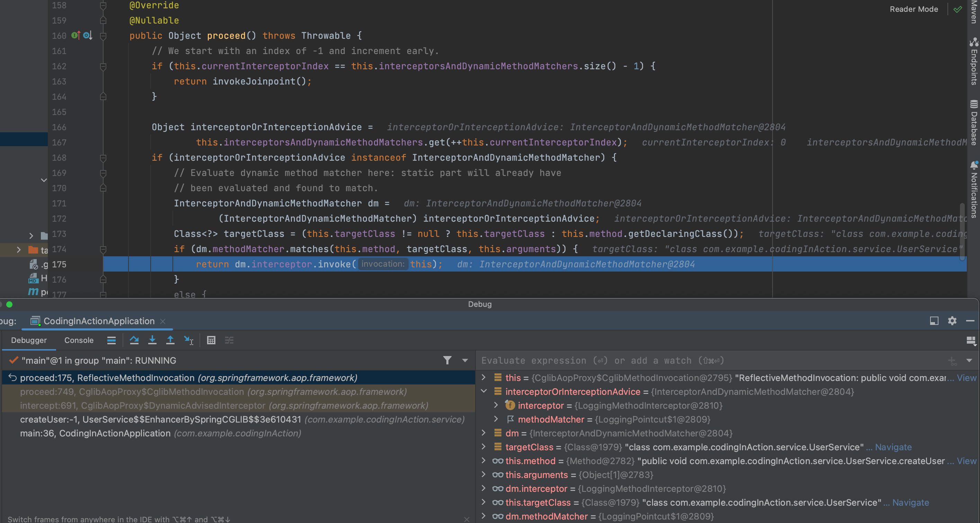Switch to the Console tab
Screen dimensions: 980x523
[79, 340]
